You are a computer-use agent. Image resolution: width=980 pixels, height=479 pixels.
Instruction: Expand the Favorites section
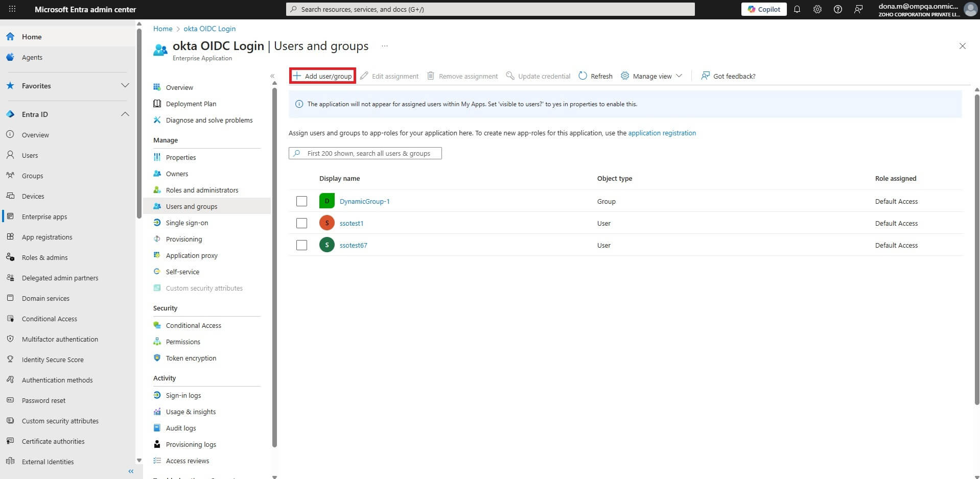tap(125, 85)
